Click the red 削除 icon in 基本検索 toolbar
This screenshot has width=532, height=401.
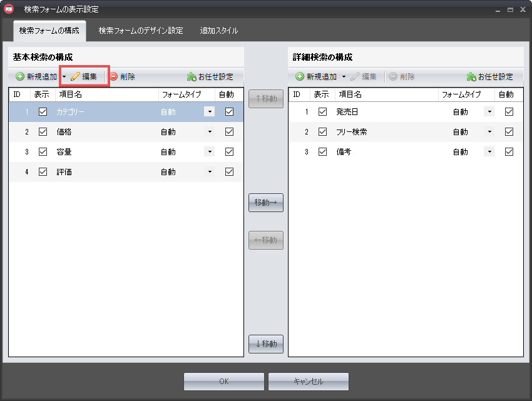click(x=113, y=77)
